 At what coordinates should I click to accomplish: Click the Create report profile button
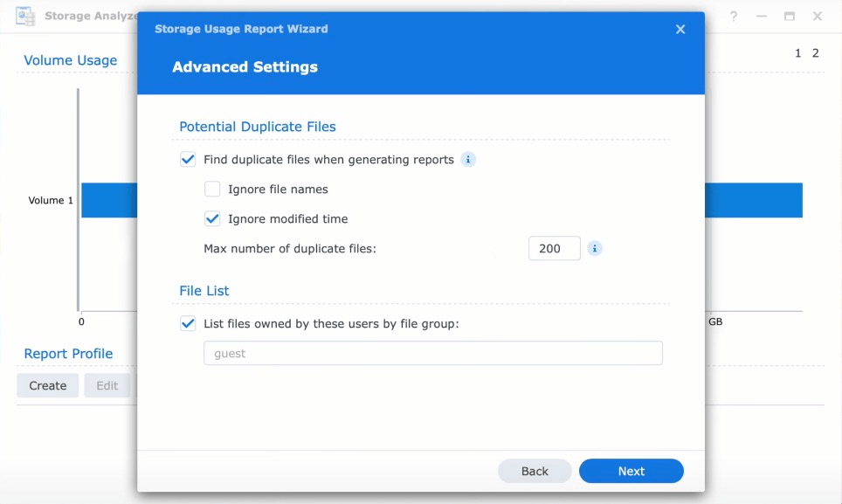click(48, 385)
